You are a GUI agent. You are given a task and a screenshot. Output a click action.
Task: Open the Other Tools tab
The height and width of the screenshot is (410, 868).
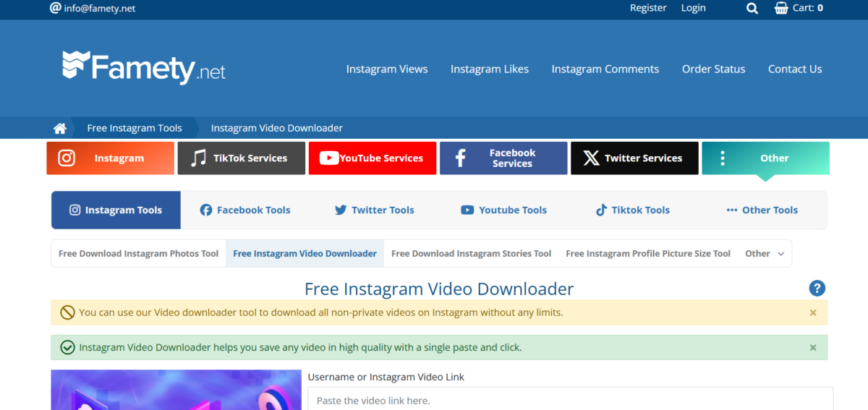tap(762, 210)
